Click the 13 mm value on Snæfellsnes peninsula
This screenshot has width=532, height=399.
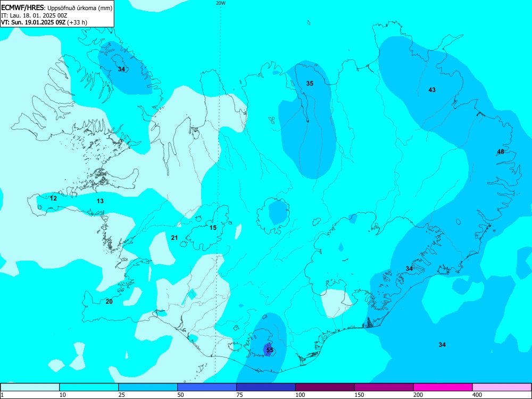[100, 201]
